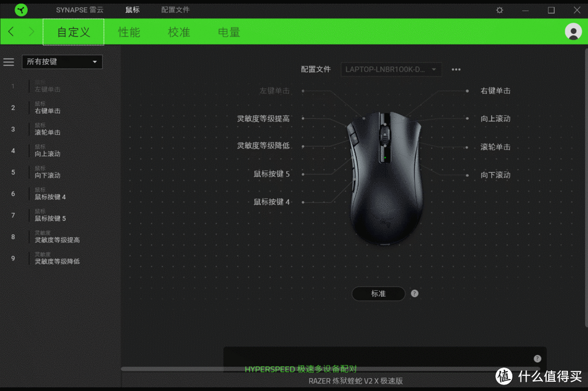The width and height of the screenshot is (588, 391).
Task: Select the 向下滚动 mouse diagram label
Action: (x=495, y=175)
